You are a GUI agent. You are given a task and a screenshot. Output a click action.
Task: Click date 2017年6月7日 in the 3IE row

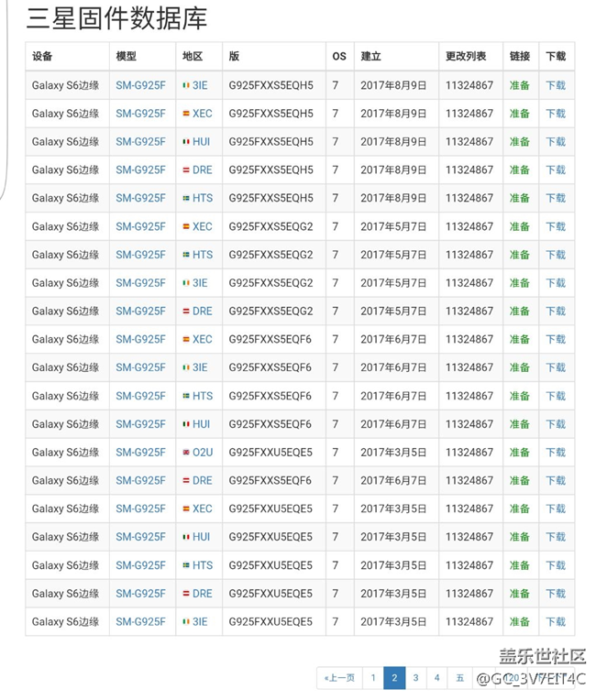tap(393, 367)
